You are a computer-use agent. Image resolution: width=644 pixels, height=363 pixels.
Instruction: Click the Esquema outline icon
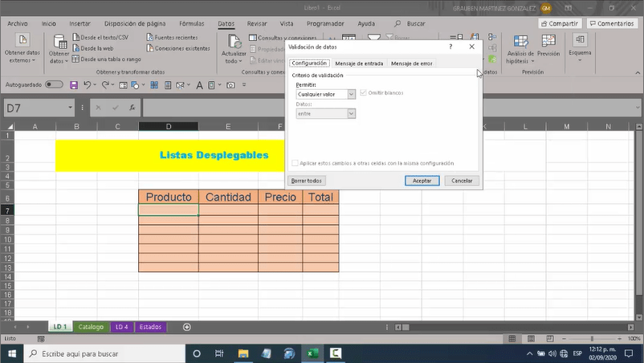pyautogui.click(x=580, y=40)
